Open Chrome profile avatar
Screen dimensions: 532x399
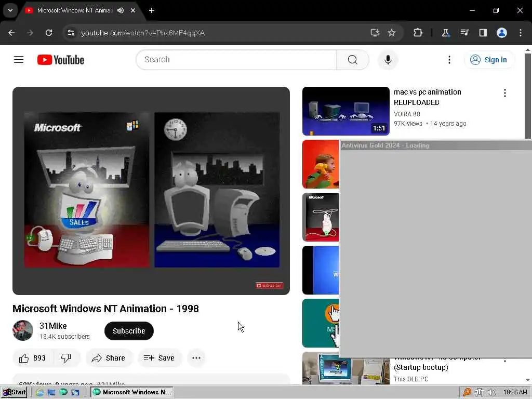pyautogui.click(x=502, y=33)
